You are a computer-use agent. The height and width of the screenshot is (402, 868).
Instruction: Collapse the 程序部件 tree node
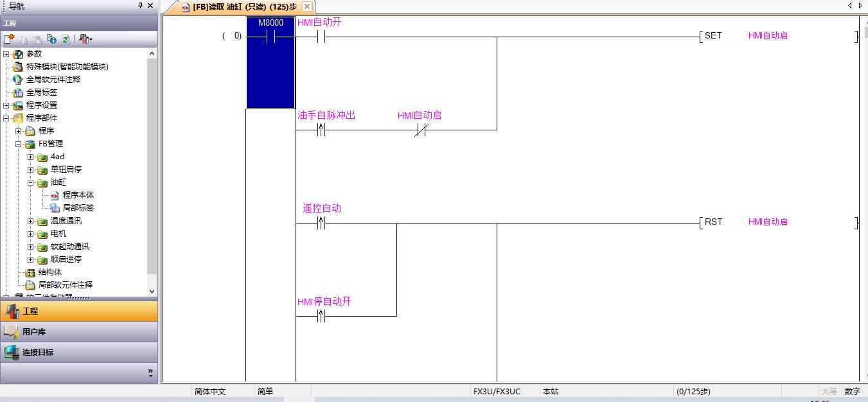pos(6,118)
